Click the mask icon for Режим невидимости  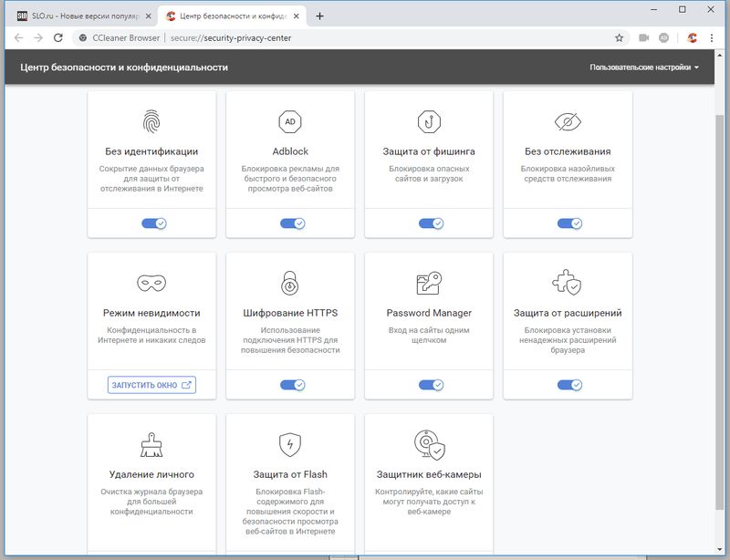tap(151, 283)
